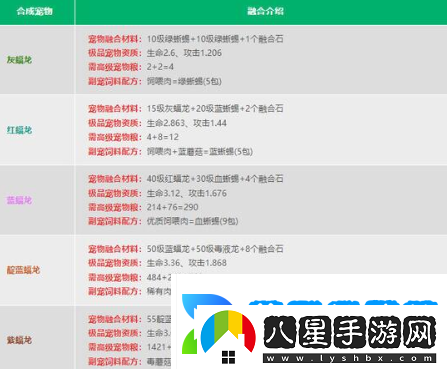Click the 合成宠物 column header
This screenshot has width=447, height=369.
click(x=35, y=11)
